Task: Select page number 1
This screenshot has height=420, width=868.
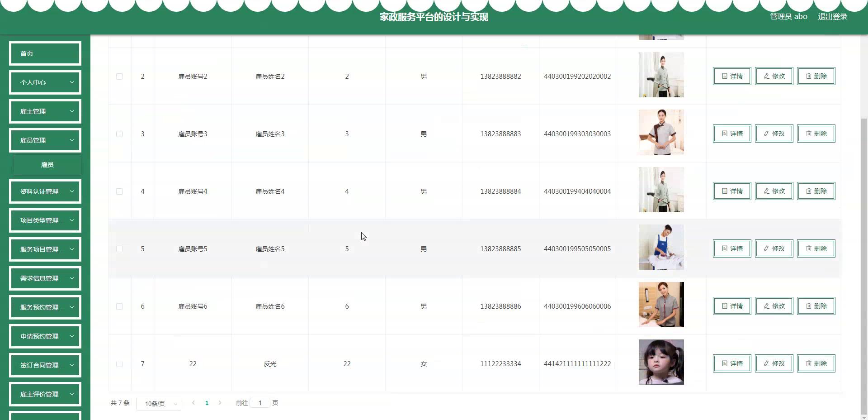Action: 207,403
